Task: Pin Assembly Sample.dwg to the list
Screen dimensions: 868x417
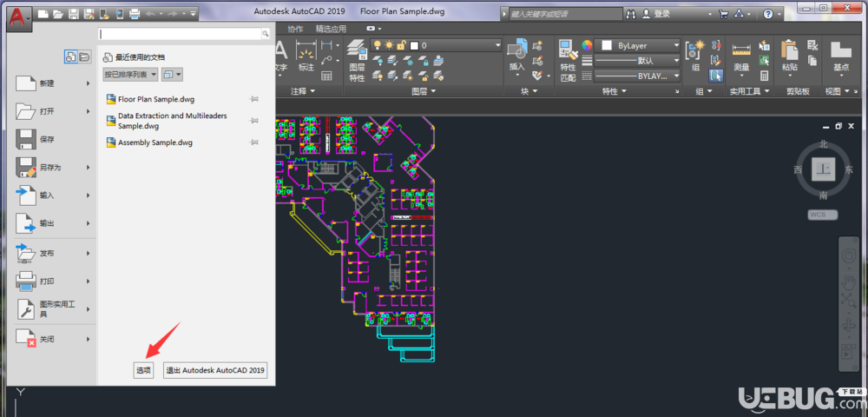Action: [254, 142]
